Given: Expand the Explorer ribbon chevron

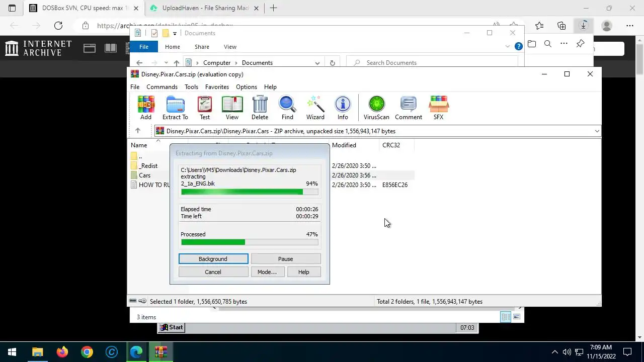Looking at the screenshot, I should (507, 46).
